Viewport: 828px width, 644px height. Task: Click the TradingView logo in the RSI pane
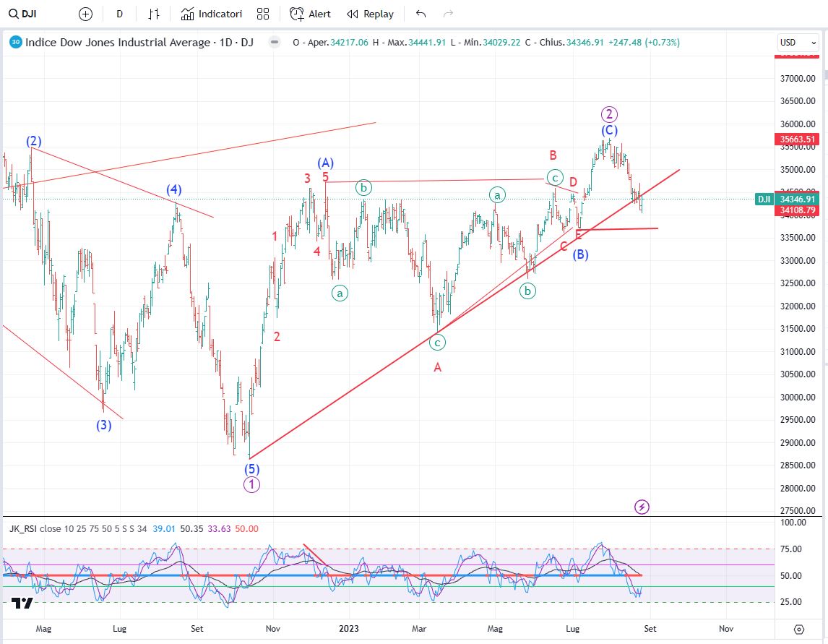pos(22,603)
